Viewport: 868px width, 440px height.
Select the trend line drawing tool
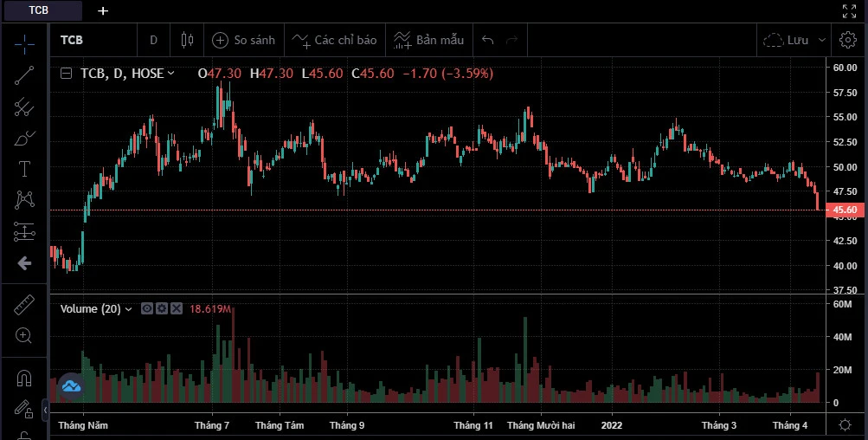pos(24,74)
